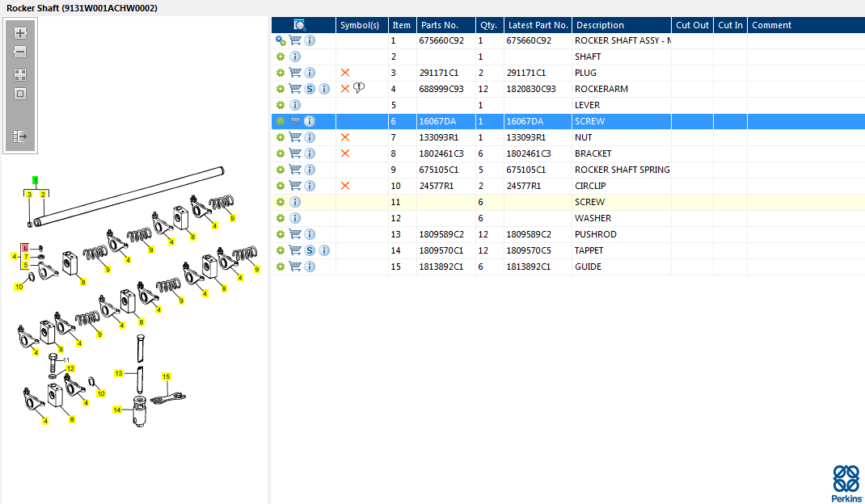This screenshot has height=504, width=865.
Task: Select callout 14 tappet on diagram
Action: pos(117,409)
